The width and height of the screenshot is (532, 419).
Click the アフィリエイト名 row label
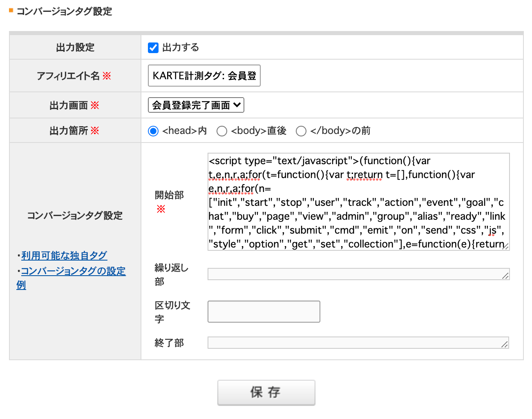pos(68,76)
